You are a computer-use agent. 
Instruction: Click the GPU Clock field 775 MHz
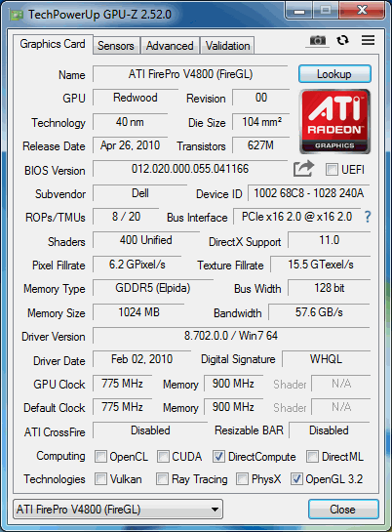tap(122, 384)
